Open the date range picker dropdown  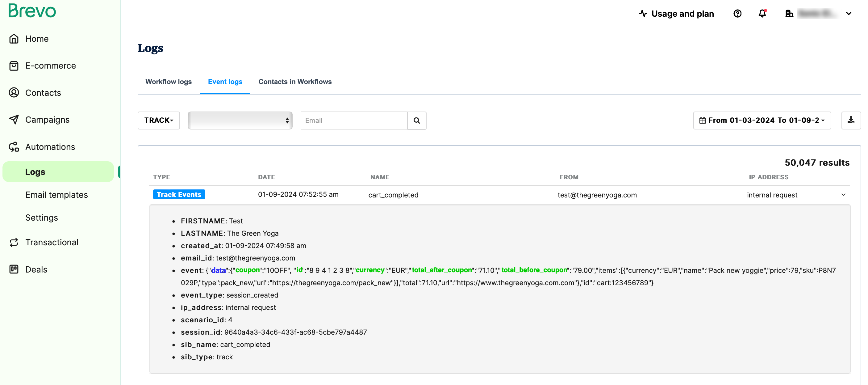click(762, 121)
